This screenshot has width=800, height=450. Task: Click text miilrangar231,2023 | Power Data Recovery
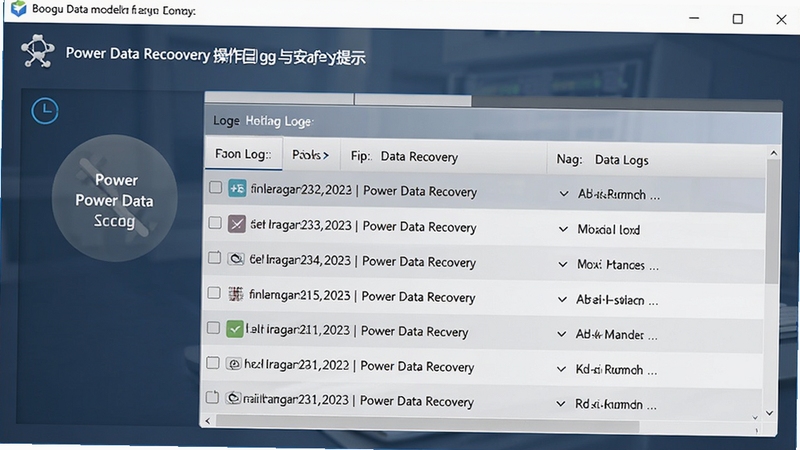(x=358, y=400)
